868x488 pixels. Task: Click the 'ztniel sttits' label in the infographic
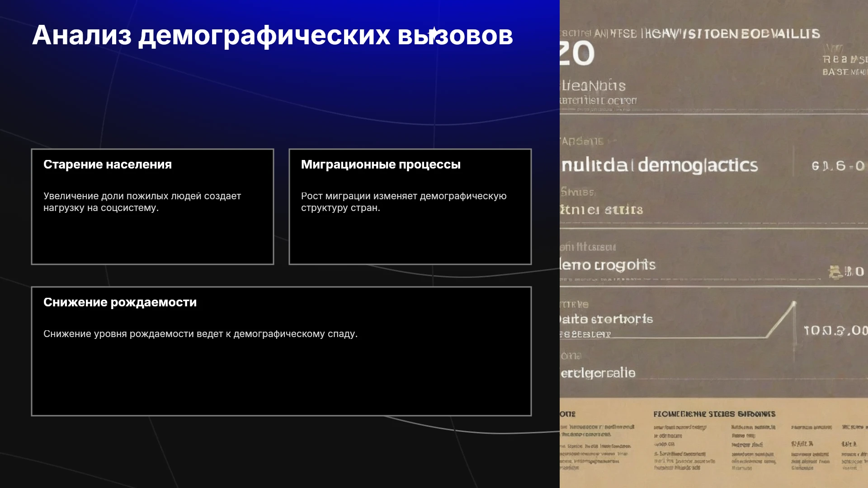point(601,210)
